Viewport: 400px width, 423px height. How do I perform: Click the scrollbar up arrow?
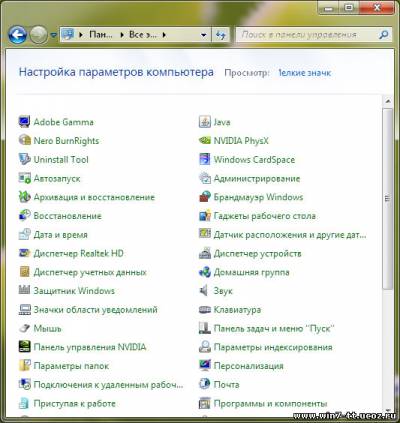click(388, 101)
